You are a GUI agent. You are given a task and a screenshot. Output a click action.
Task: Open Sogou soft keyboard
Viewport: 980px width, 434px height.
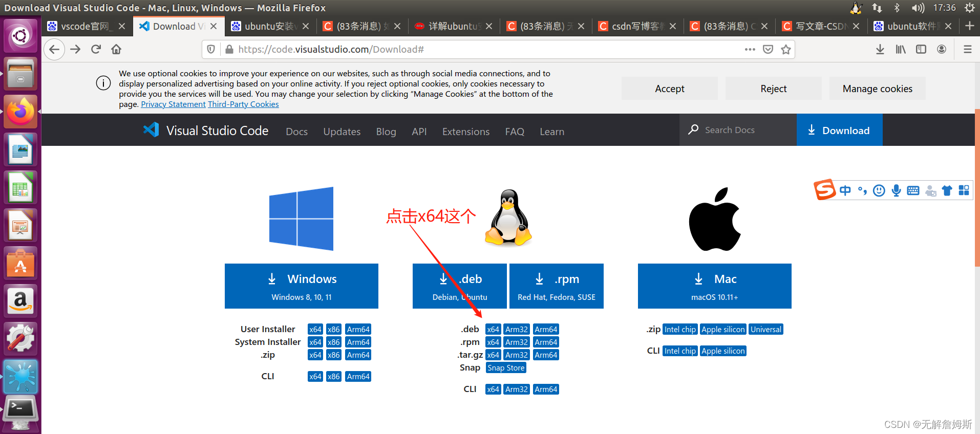coord(913,190)
